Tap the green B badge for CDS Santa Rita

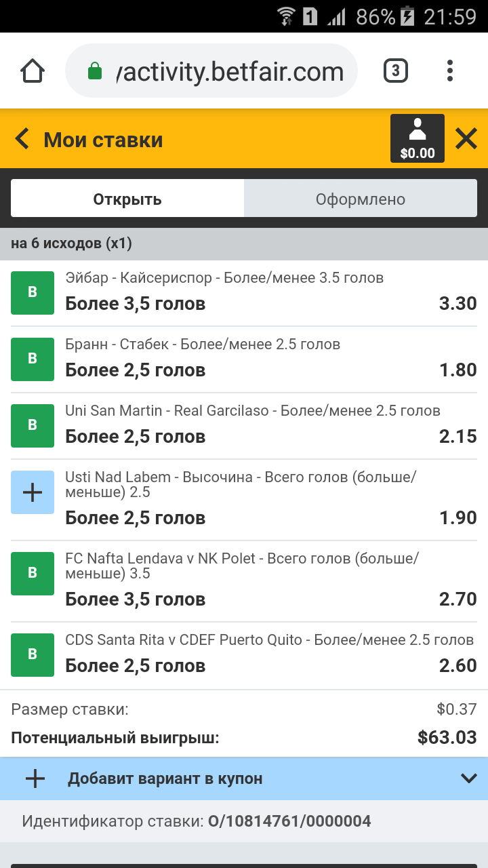pos(33,655)
